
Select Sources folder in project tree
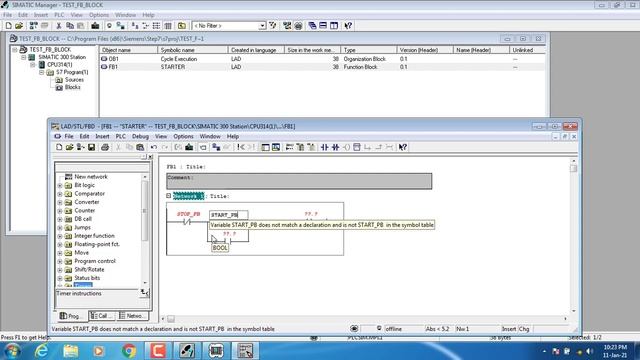[x=74, y=80]
